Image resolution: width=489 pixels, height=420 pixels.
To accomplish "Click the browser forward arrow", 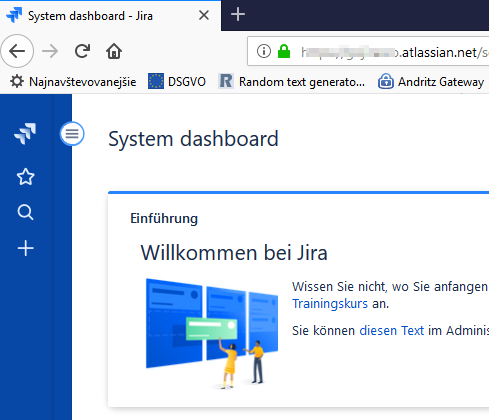I will tap(50, 51).
